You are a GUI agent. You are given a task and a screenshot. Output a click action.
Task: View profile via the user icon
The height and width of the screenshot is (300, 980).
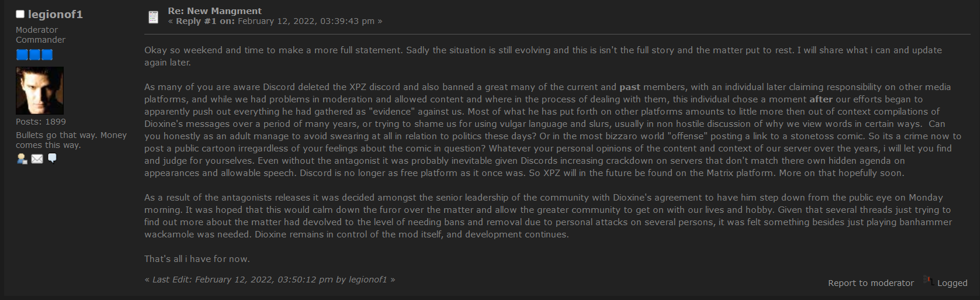22,158
